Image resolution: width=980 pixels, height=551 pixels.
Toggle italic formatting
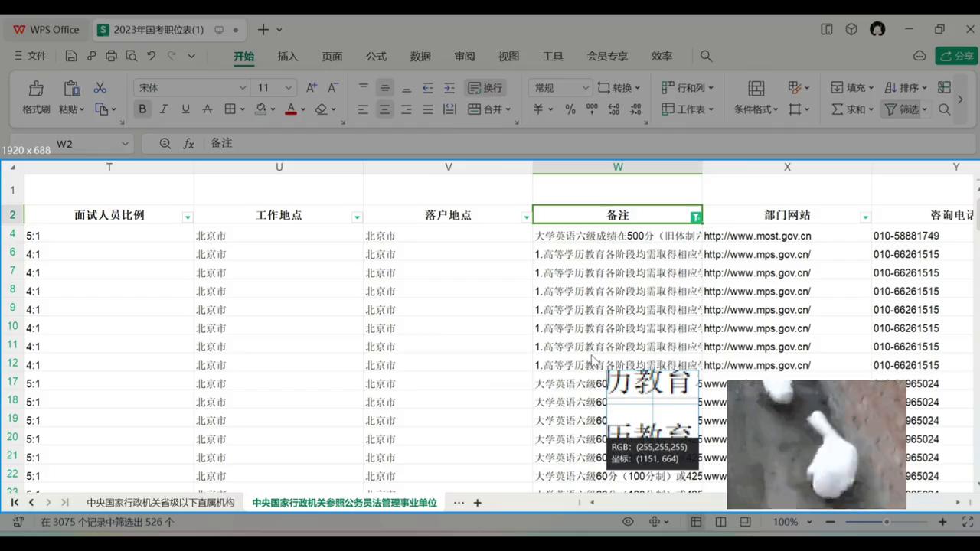(x=163, y=109)
